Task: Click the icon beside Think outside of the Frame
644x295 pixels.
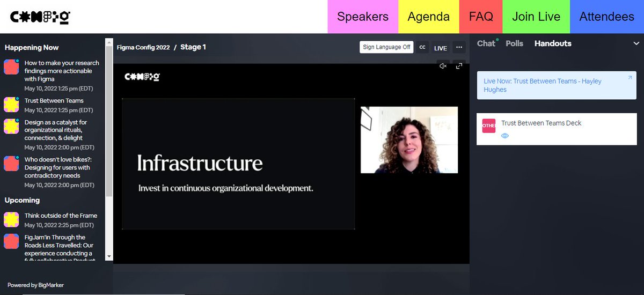Action: [11, 219]
